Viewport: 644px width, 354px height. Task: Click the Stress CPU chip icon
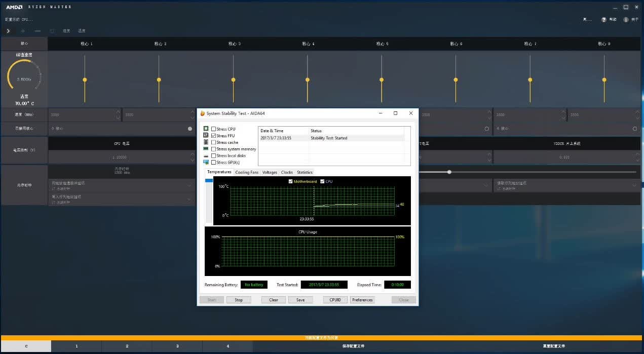pyautogui.click(x=206, y=129)
